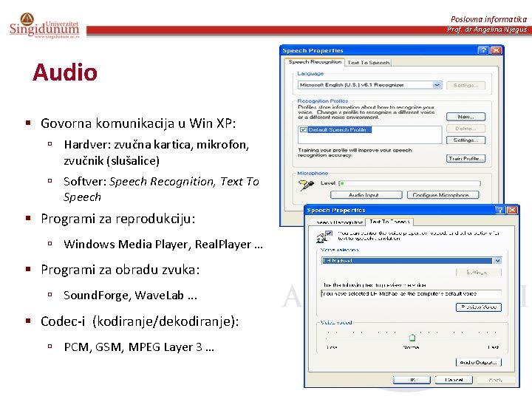Screen dimensions: 532x399
Task: Click the voice Settings button under voice selection
Action: 478,272
